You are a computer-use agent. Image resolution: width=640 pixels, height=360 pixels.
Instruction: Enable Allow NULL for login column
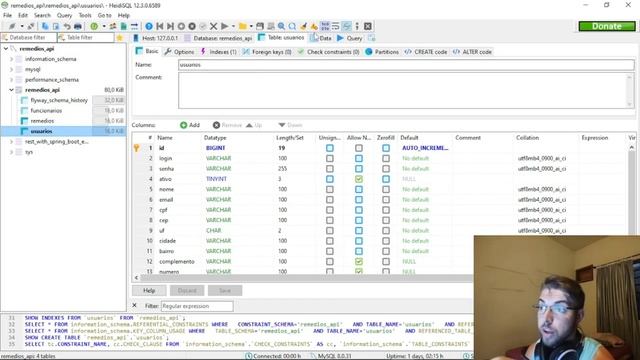pos(359,158)
